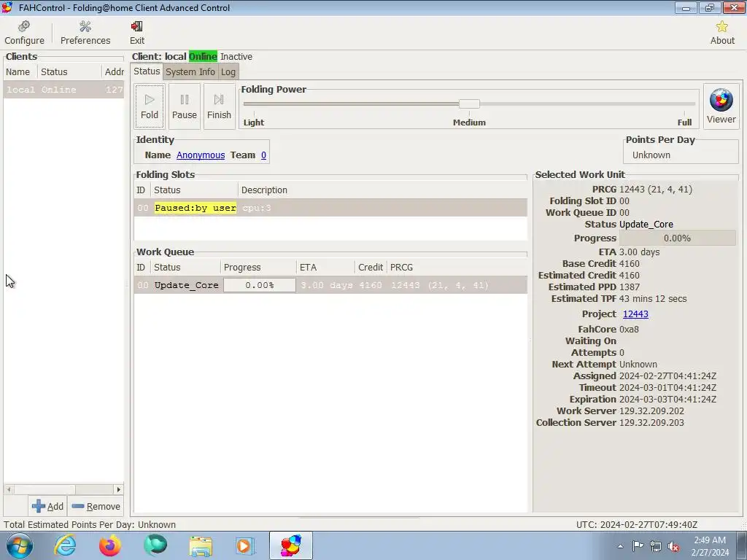
Task: Click the Addr column header in Clients
Action: coord(113,72)
